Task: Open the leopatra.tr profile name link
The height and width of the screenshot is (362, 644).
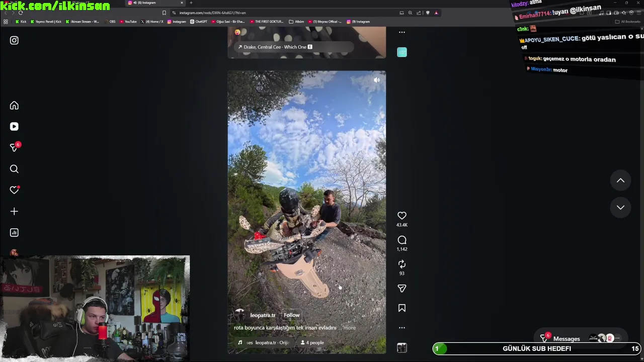Action: tap(263, 315)
